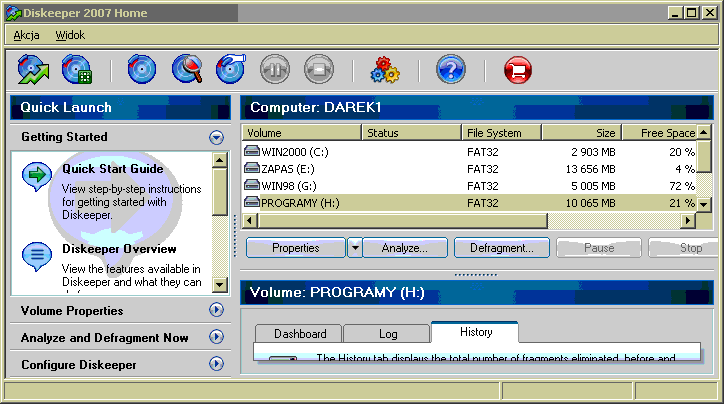Click the Properties button

point(296,248)
